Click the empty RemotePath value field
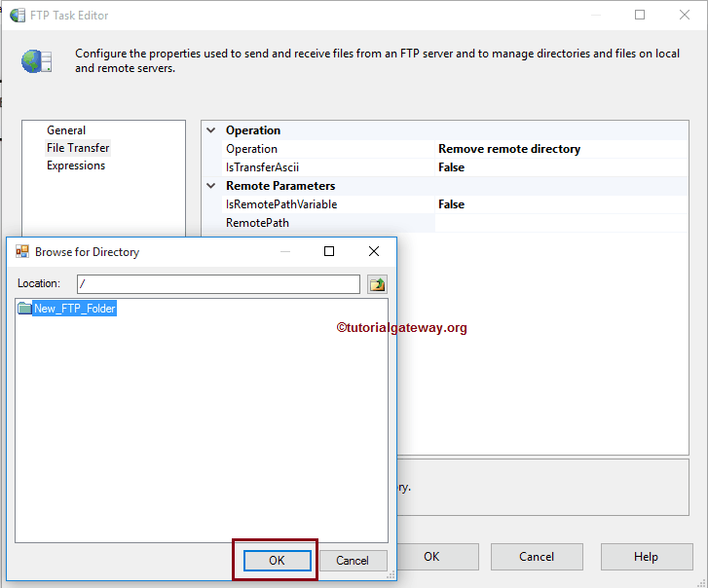The width and height of the screenshot is (708, 588). (x=561, y=223)
